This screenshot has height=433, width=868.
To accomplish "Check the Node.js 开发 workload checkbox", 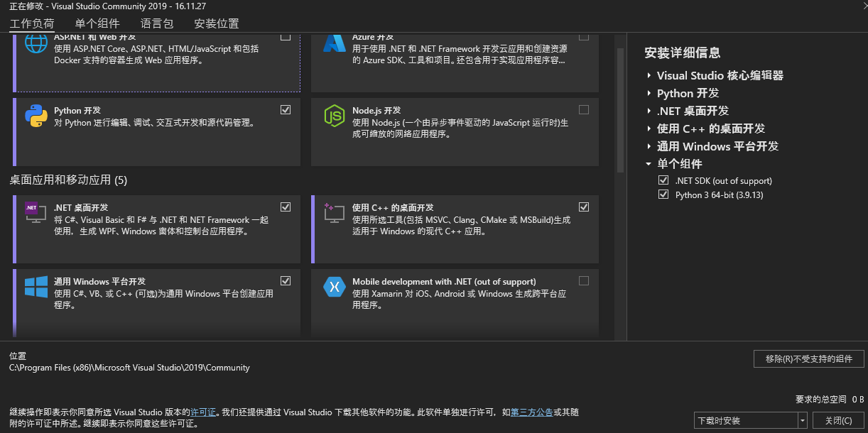I will click(584, 110).
